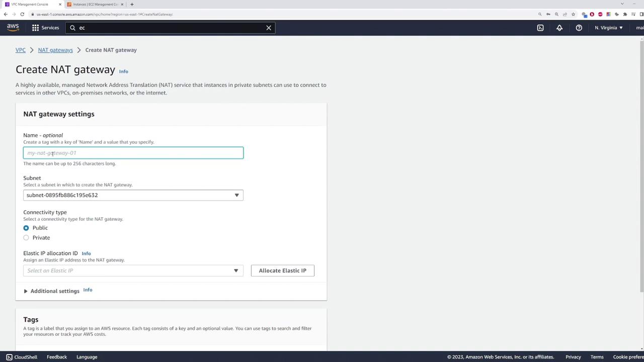644x362 pixels.
Task: Click the Allocate Elastic IP button
Action: pyautogui.click(x=283, y=270)
